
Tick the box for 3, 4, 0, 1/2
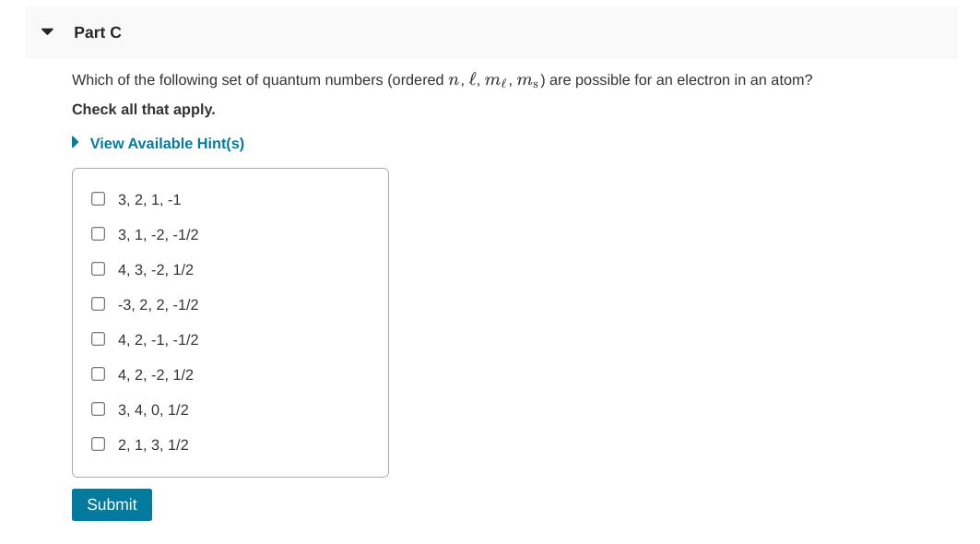98,408
